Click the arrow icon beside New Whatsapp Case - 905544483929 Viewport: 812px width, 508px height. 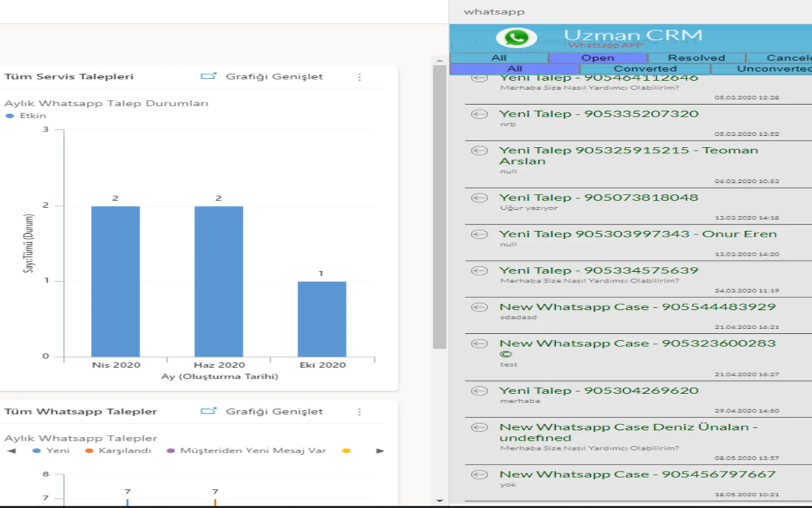coord(479,307)
